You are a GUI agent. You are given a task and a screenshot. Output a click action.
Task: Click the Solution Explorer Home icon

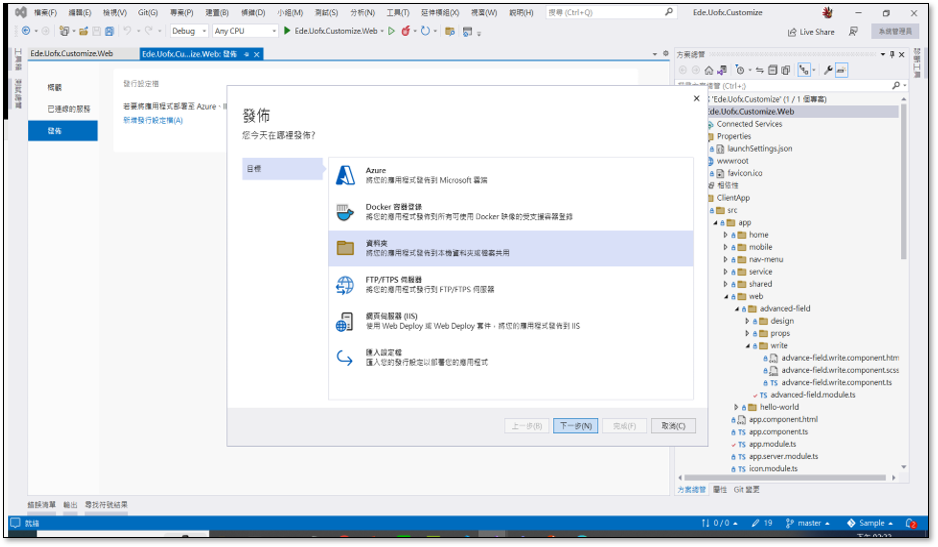pyautogui.click(x=709, y=71)
